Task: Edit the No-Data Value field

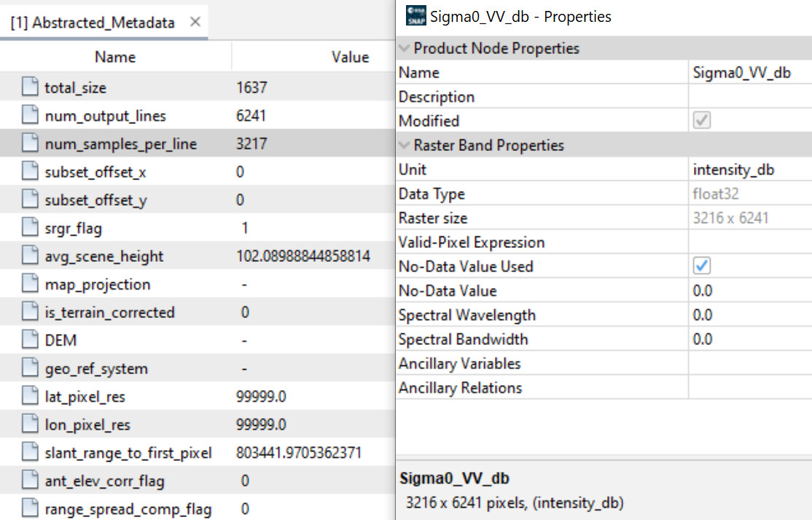Action: pyautogui.click(x=750, y=290)
